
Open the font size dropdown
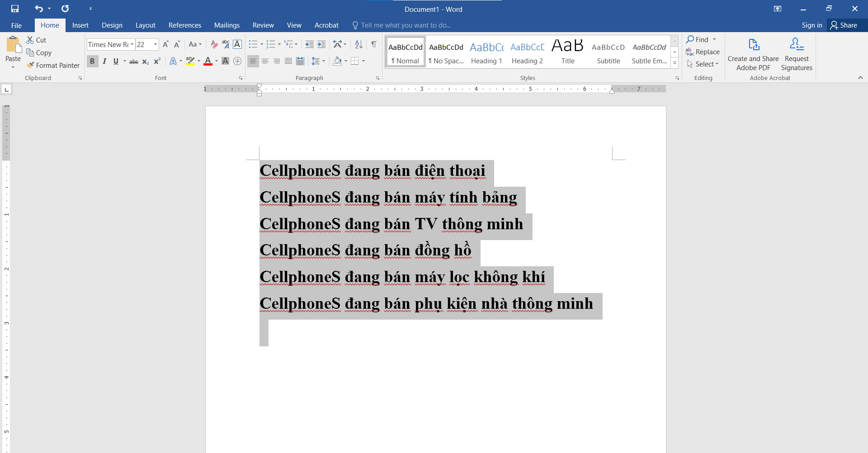(x=155, y=44)
